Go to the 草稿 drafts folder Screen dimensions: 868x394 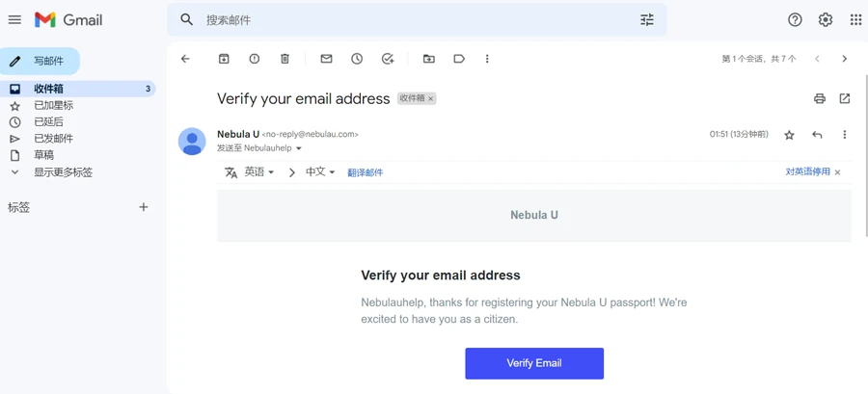click(x=43, y=155)
